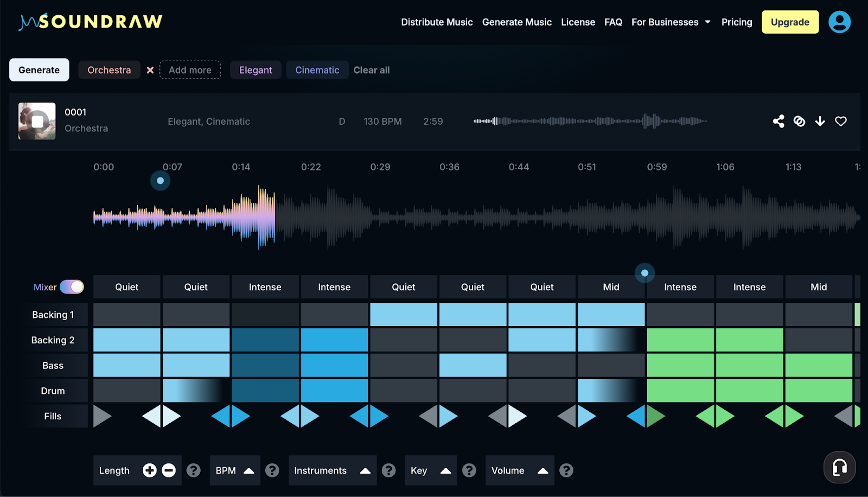
Task: Expand the BPM dropdown
Action: (x=235, y=470)
